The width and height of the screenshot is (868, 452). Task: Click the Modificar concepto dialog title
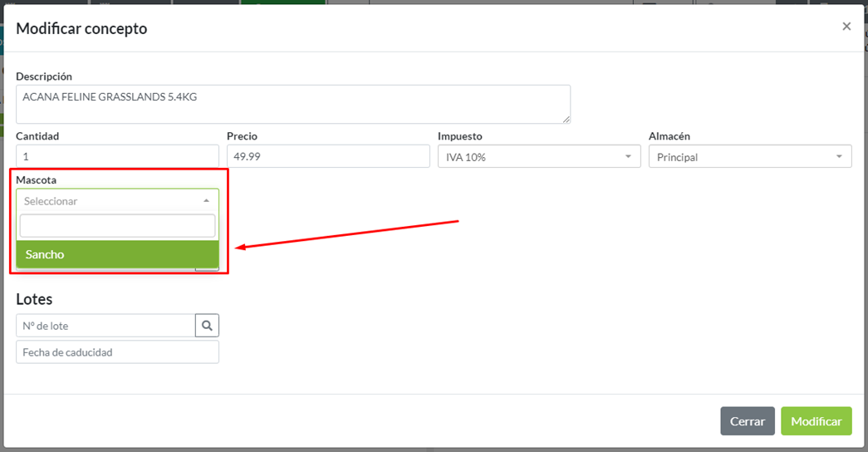coord(81,28)
